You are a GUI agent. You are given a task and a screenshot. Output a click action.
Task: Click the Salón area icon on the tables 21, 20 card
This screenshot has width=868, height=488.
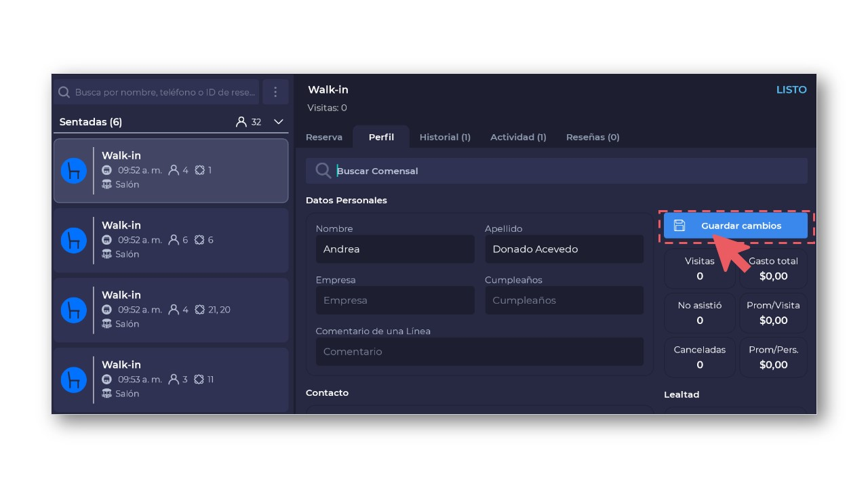[106, 324]
